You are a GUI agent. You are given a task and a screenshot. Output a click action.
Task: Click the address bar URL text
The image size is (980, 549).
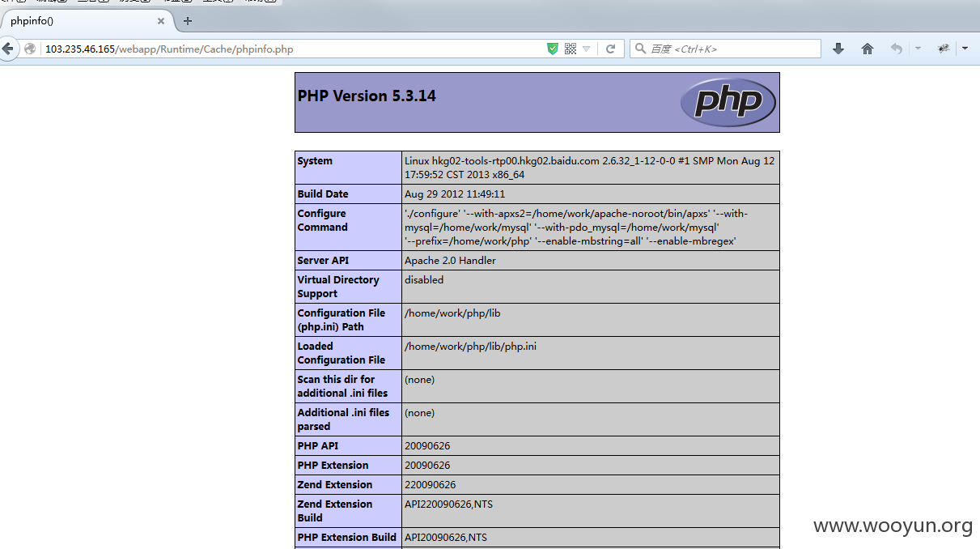pyautogui.click(x=169, y=49)
